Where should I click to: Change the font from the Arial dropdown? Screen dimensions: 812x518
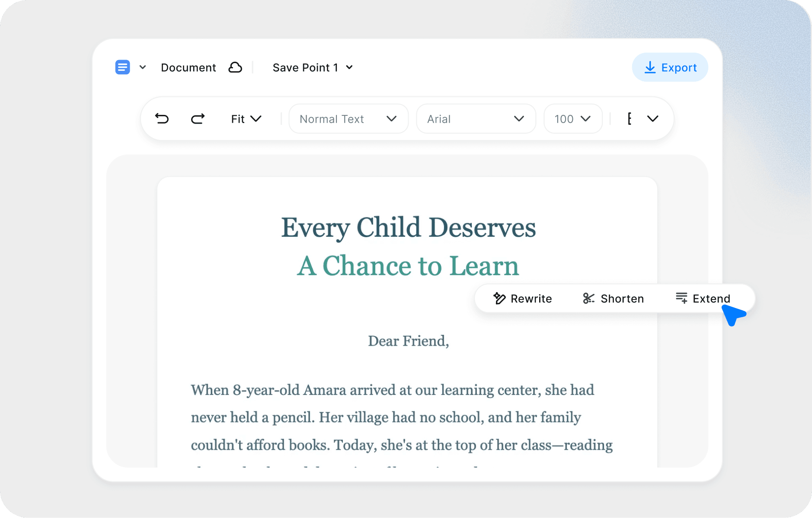click(x=476, y=119)
